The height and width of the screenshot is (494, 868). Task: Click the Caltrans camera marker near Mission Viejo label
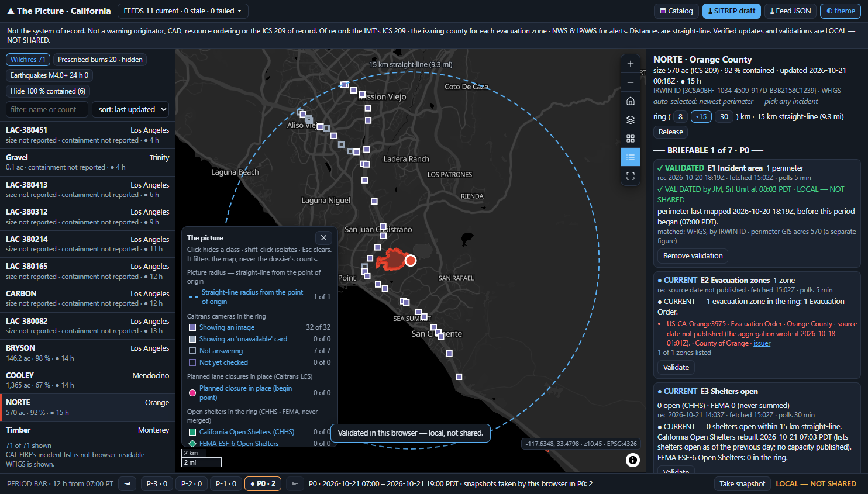point(362,95)
